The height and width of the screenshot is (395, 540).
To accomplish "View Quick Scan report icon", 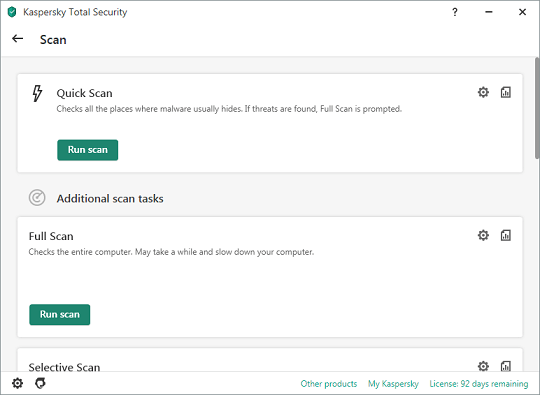I will point(506,92).
